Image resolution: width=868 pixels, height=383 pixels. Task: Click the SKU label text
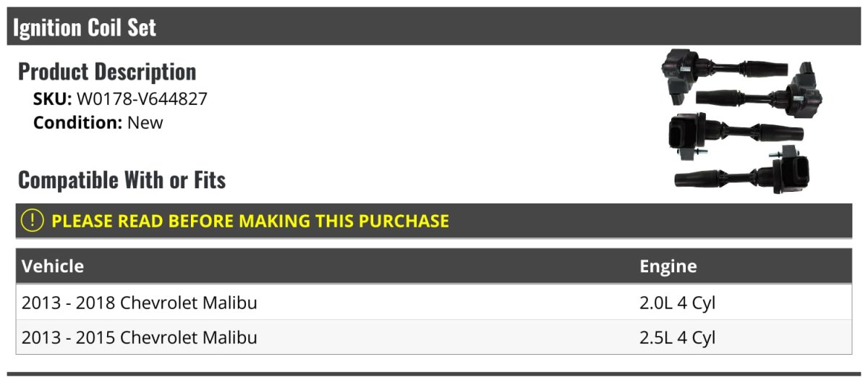(x=52, y=99)
